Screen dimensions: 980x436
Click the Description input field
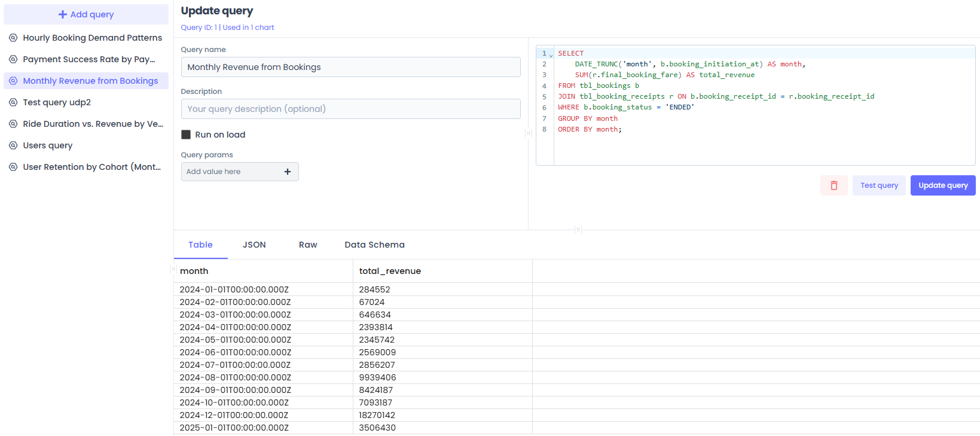(x=350, y=109)
